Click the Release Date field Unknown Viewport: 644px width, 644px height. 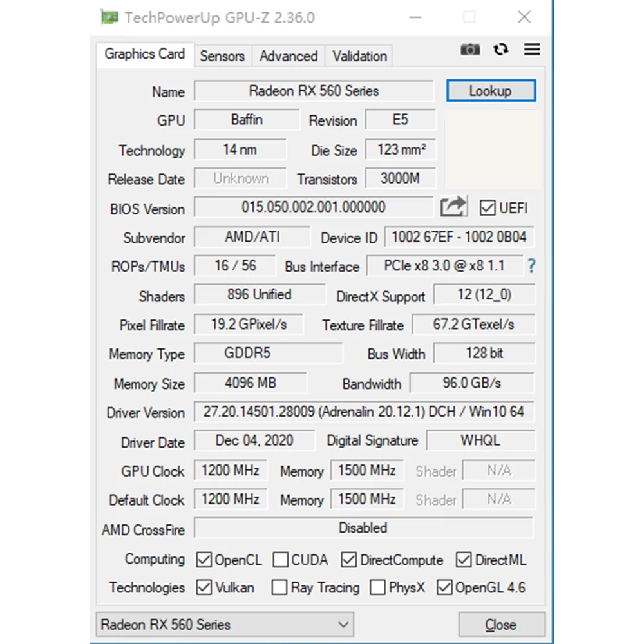tap(240, 178)
